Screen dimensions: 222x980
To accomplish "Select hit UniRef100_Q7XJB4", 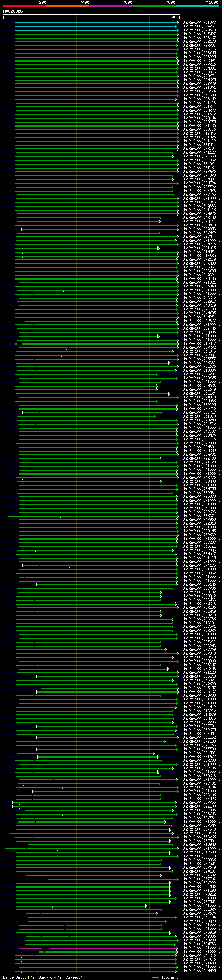I will (199, 149).
